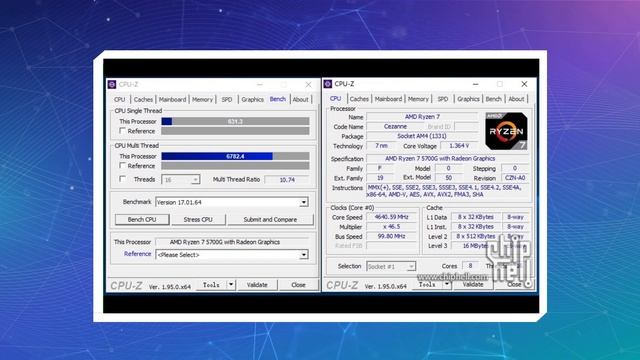Screen dimensions: 640x360
Task: Click the Core Voltage value 1.364 V
Action: (x=459, y=146)
